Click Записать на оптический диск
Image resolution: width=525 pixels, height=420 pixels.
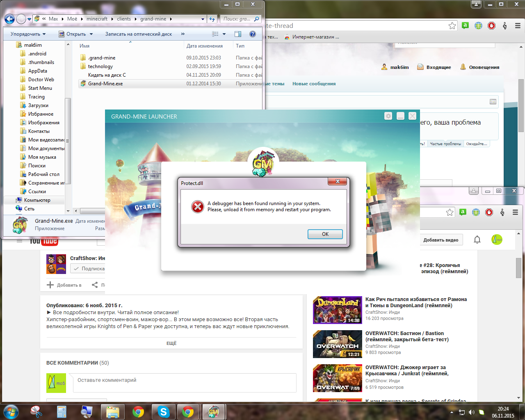[x=139, y=34]
